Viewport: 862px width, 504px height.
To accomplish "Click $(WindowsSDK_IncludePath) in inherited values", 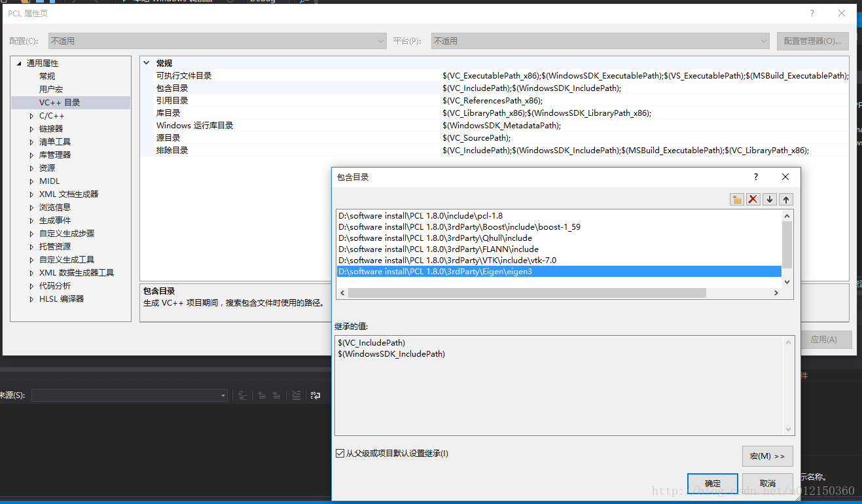I will 391,354.
